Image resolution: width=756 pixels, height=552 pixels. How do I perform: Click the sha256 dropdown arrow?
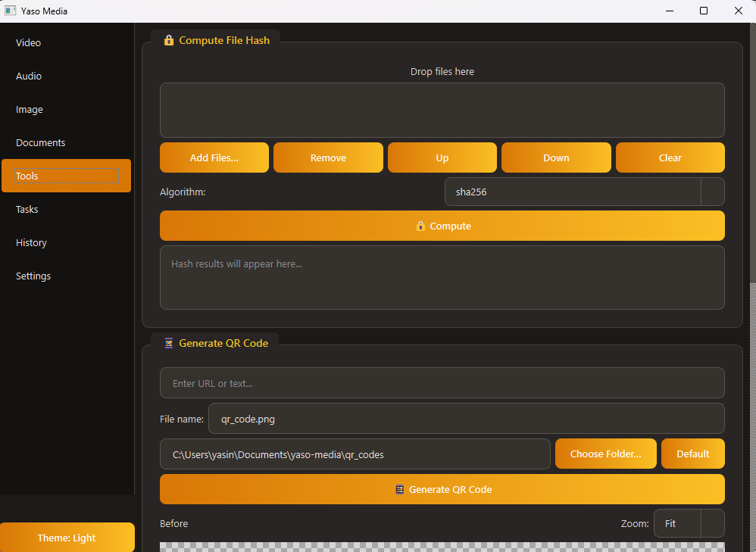(713, 192)
